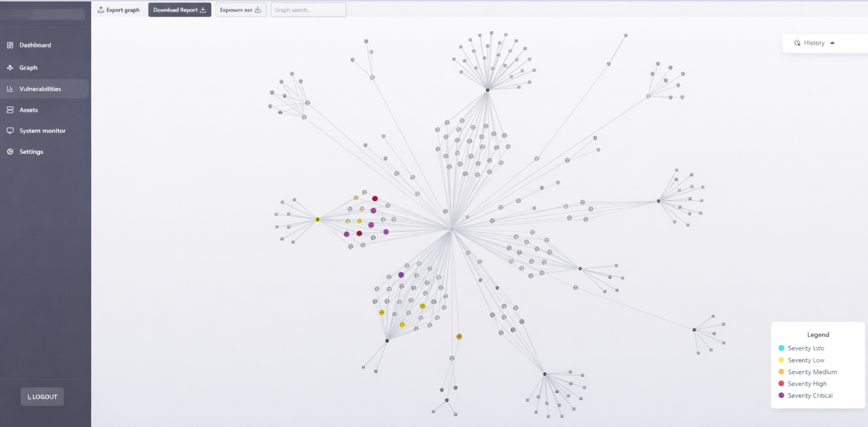The height and width of the screenshot is (427, 868).
Task: Open Assets using its stacked-disks icon
Action: click(10, 110)
